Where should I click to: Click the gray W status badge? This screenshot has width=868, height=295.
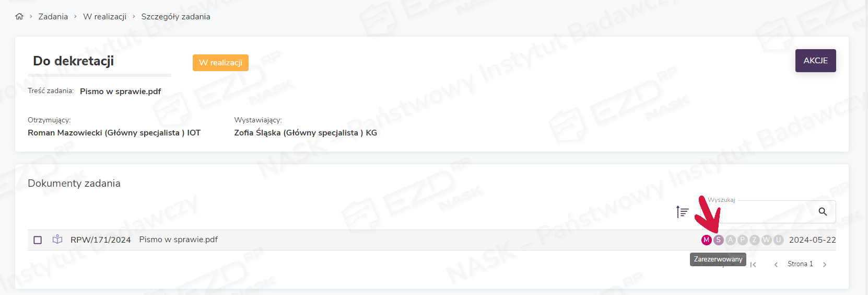coord(766,240)
